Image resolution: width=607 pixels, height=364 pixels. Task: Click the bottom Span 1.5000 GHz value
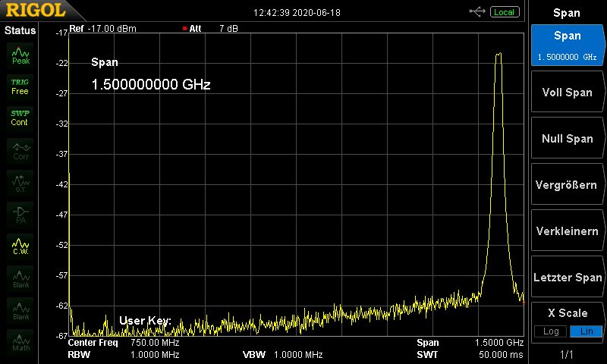coord(499,342)
